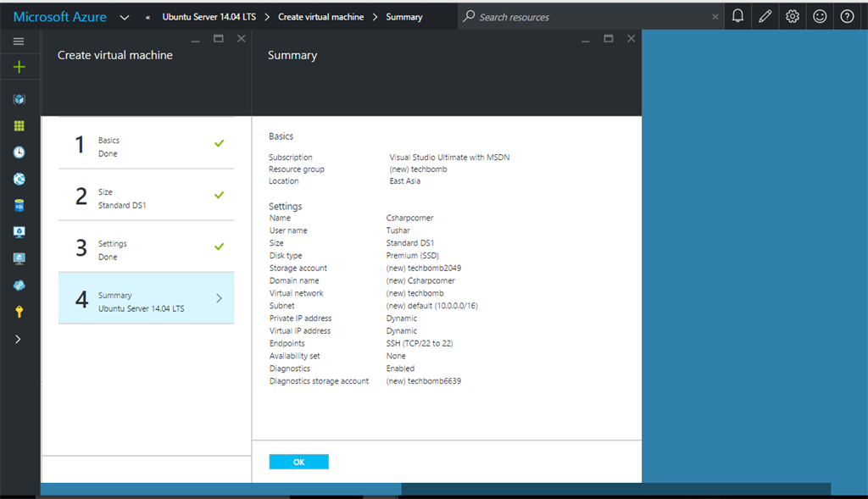
Task: Clear the search box with X
Action: click(x=715, y=17)
